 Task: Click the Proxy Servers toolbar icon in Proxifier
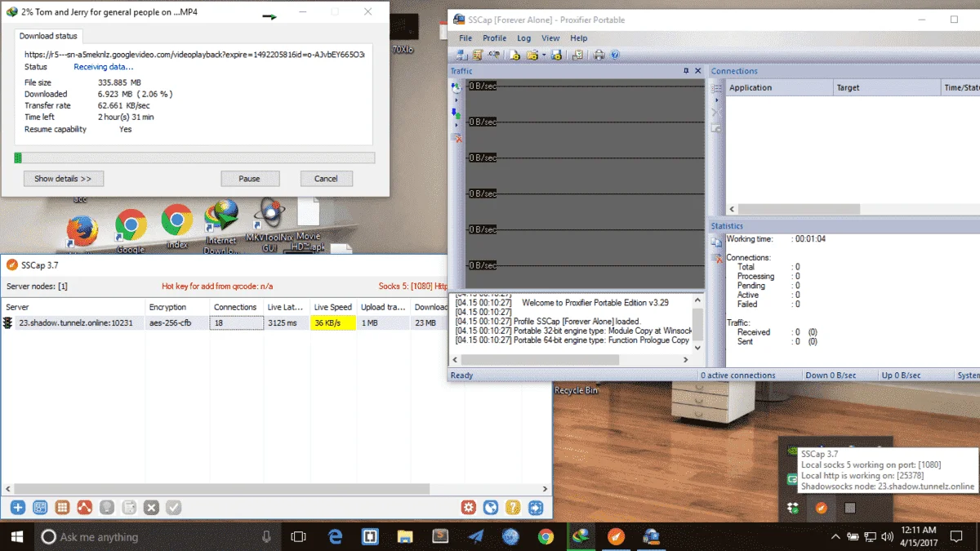pyautogui.click(x=462, y=55)
